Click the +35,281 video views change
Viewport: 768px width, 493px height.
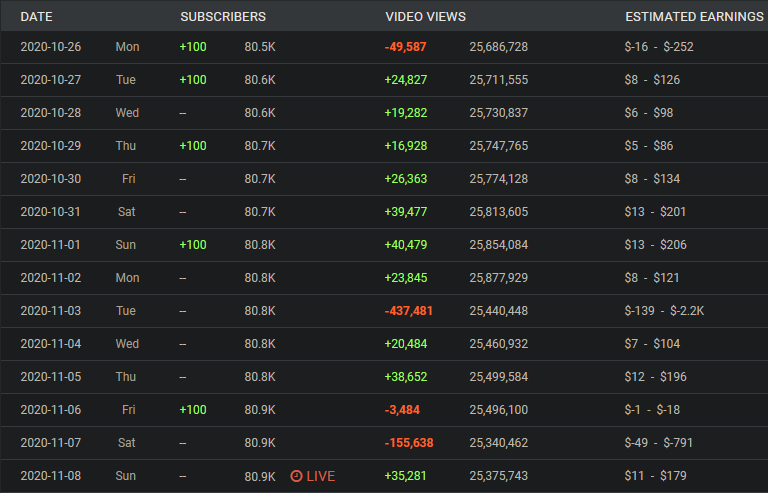coord(406,476)
